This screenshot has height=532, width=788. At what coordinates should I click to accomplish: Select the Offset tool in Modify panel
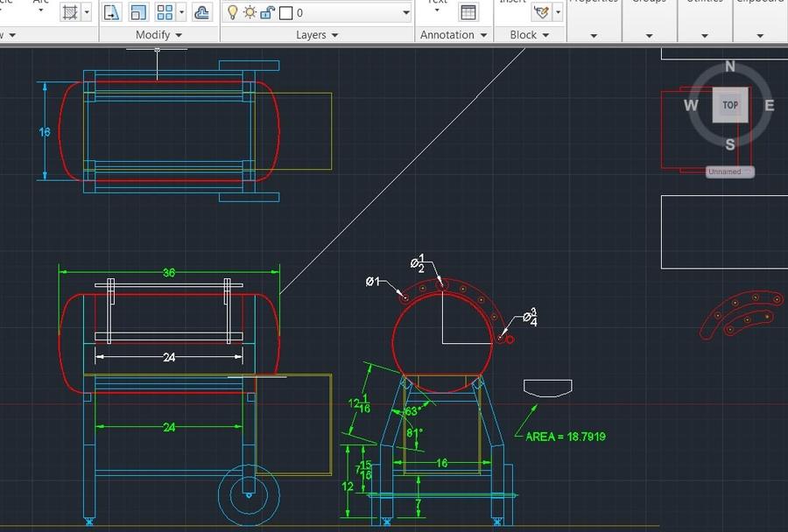pyautogui.click(x=137, y=11)
